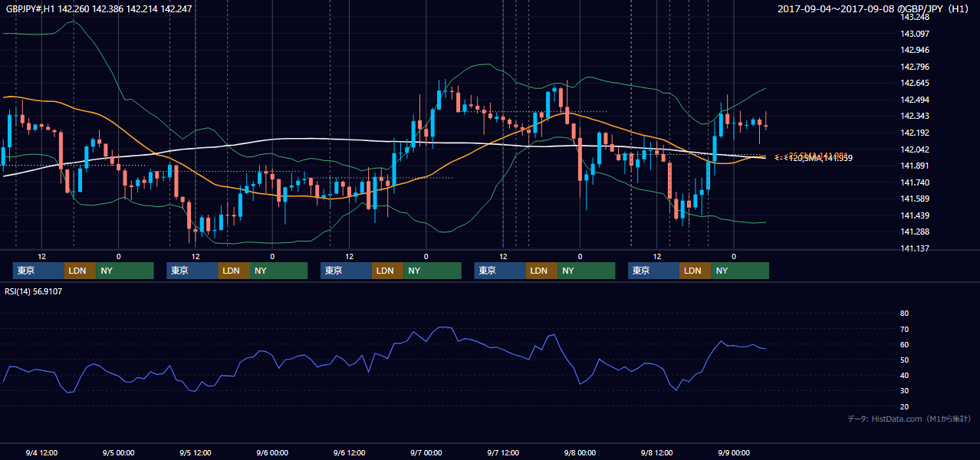Pick the 141.137 price axis value
This screenshot has height=460, width=980.
[x=916, y=248]
